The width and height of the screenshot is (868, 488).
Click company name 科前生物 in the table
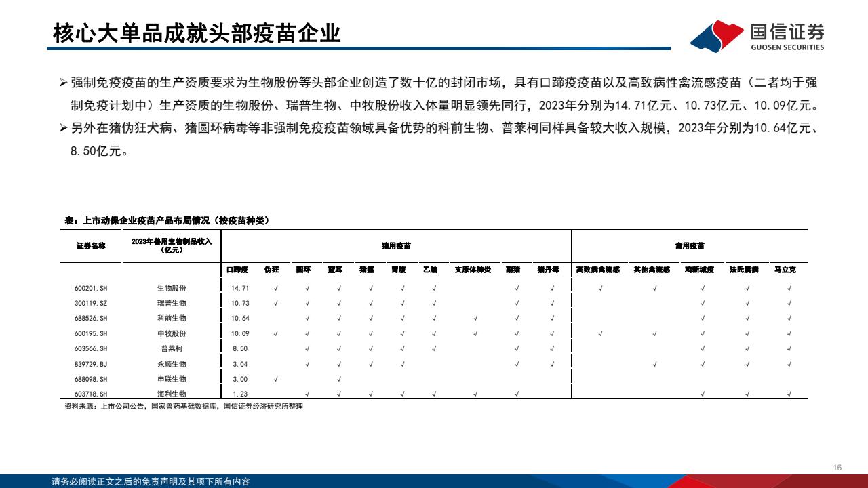click(x=172, y=318)
